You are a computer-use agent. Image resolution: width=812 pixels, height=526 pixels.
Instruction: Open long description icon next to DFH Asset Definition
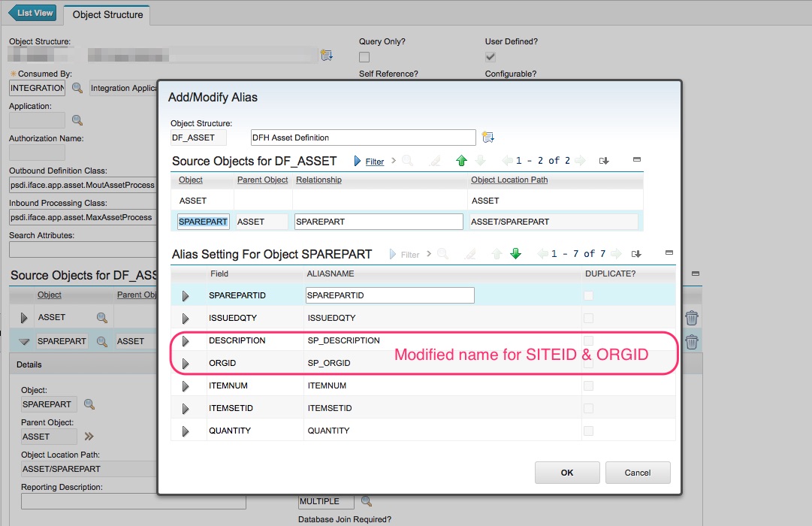488,138
